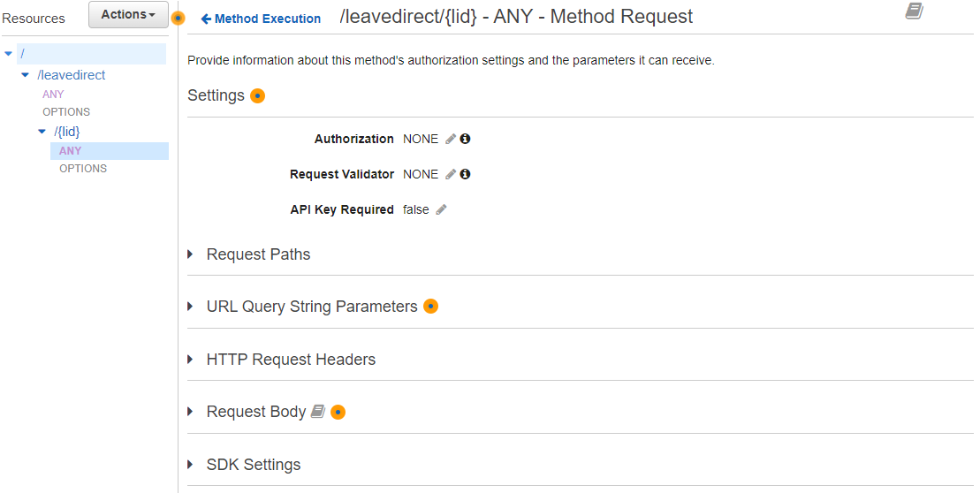Show info for the Authorization setting
The image size is (980, 493).
click(x=465, y=139)
